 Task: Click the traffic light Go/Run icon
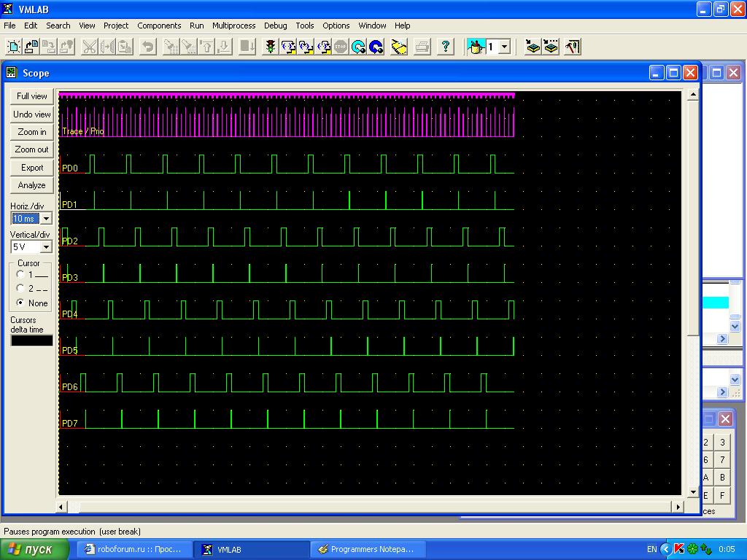coord(271,47)
